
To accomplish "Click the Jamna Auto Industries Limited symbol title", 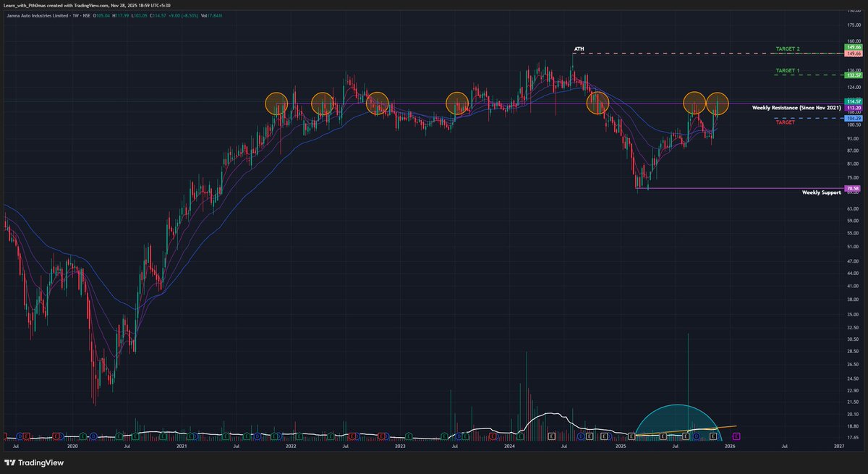I will [37, 16].
